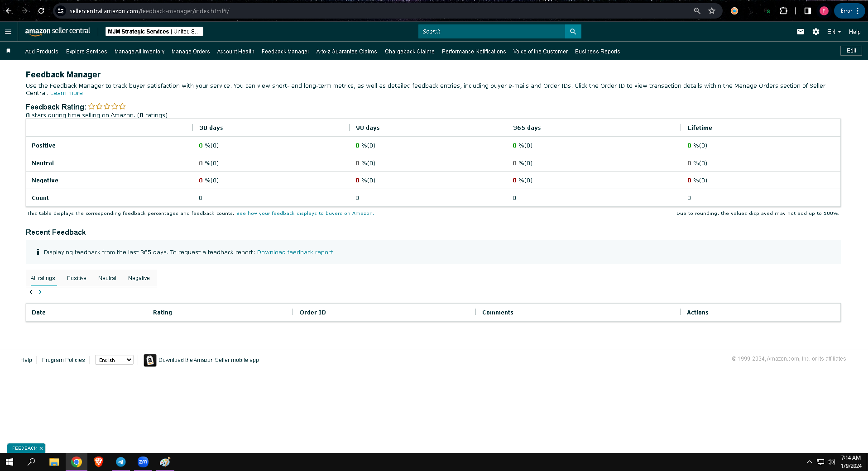The height and width of the screenshot is (471, 868).
Task: Click the browser back arrow
Action: [x=9, y=11]
